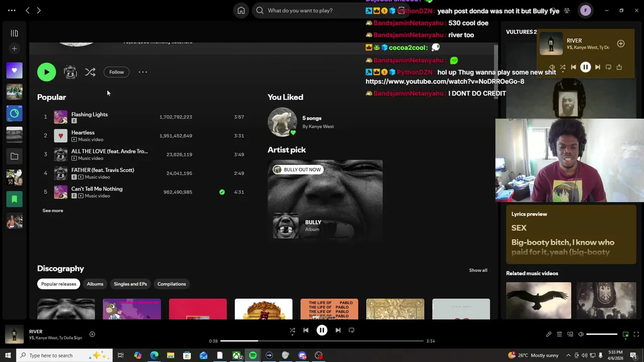The height and width of the screenshot is (362, 644).
Task: Open Microsoft Edge in the taskbar
Action: pos(154,355)
